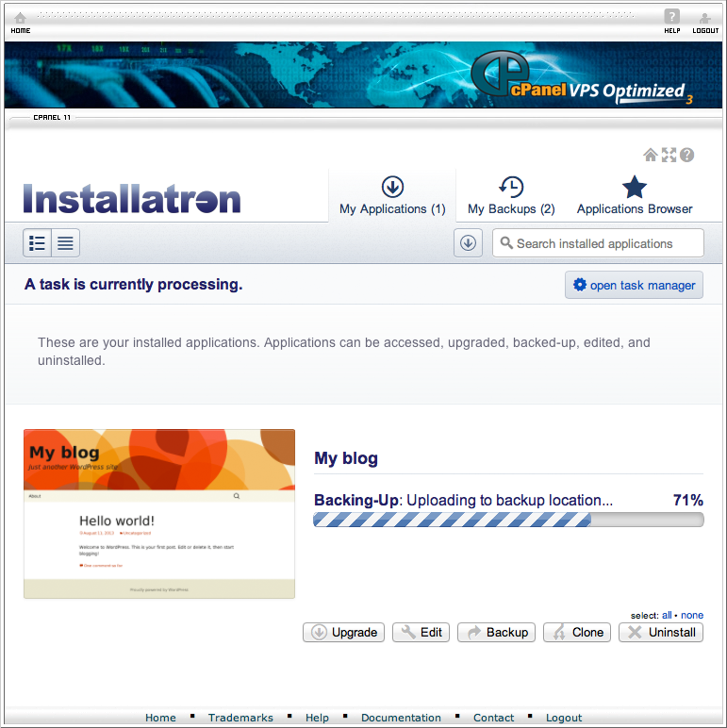Click the Backup button
This screenshot has height=728, width=727.
click(x=496, y=633)
